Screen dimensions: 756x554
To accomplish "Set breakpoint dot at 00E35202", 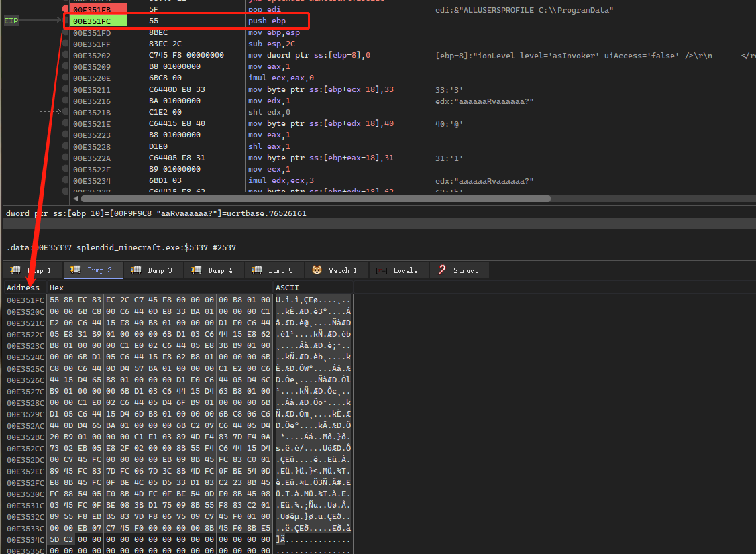I will pos(66,55).
